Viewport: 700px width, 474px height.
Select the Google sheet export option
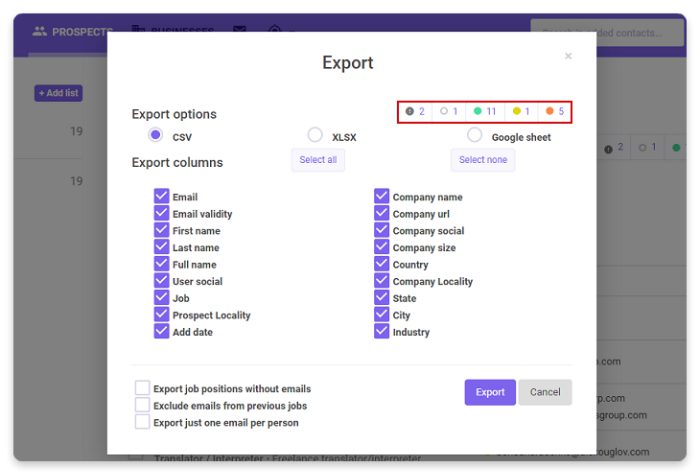coord(474,135)
